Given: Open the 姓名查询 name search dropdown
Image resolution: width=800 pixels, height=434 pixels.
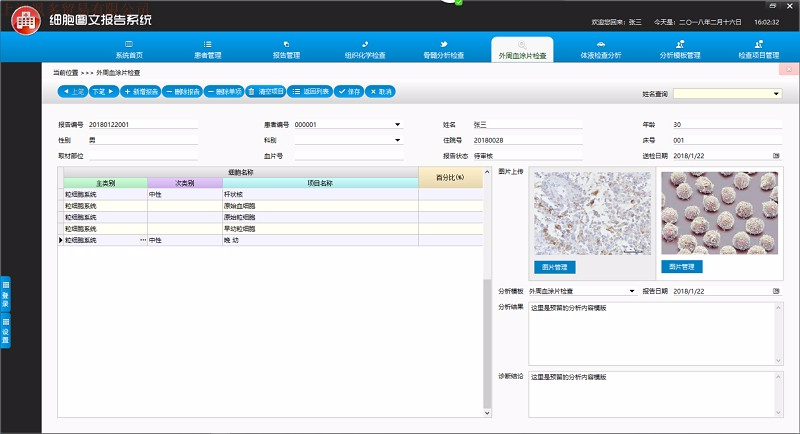Looking at the screenshot, I should (776, 94).
